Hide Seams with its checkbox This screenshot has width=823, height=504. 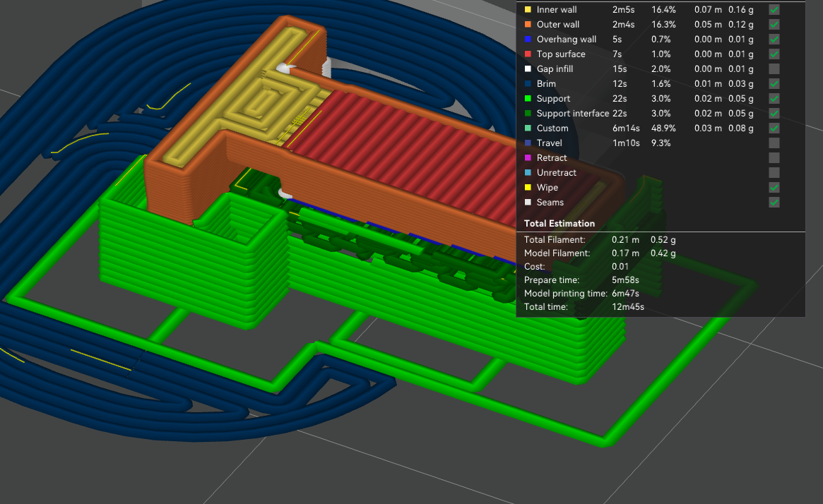(x=774, y=203)
